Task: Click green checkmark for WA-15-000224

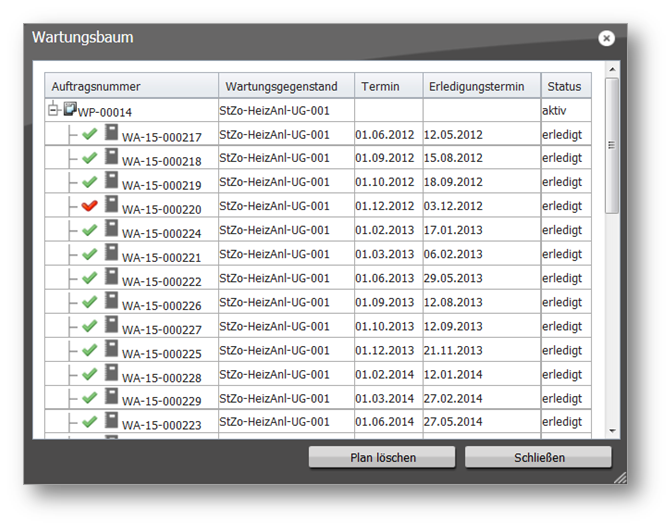Action: pos(89,230)
